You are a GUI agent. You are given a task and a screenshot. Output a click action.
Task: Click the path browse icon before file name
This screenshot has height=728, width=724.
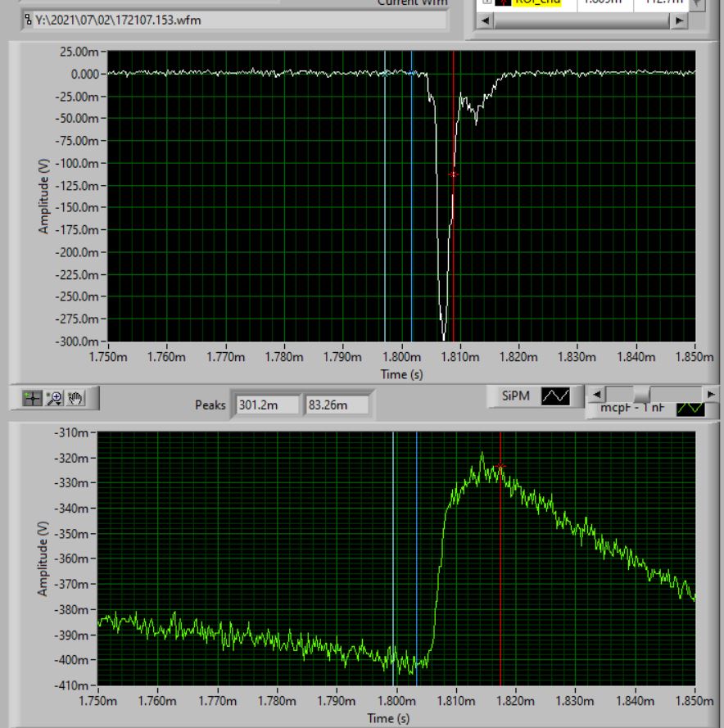pos(28,20)
